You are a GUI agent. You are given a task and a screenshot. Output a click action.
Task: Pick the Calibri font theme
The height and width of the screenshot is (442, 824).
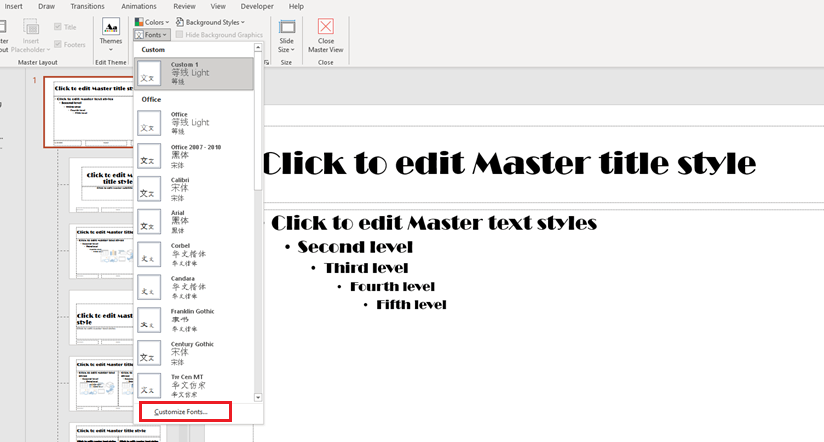click(194, 189)
